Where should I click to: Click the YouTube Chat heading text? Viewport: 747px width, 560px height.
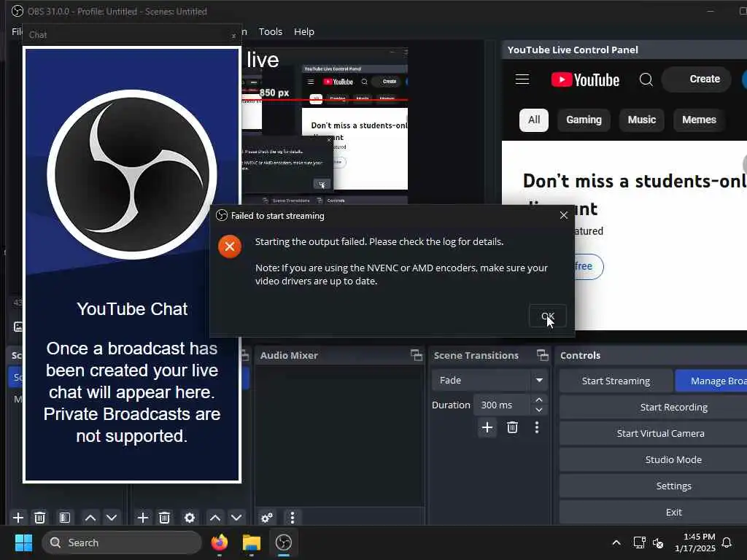(132, 309)
